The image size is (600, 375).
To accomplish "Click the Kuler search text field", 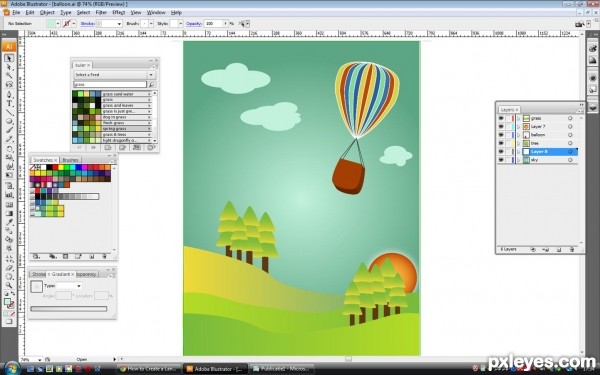I will [x=110, y=85].
